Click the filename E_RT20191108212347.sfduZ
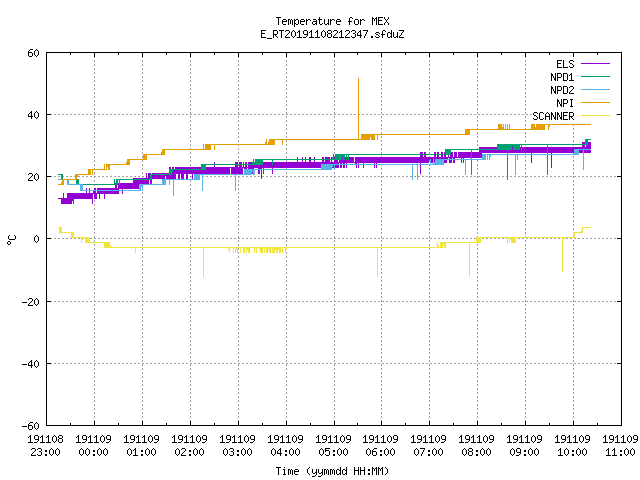 (332, 34)
